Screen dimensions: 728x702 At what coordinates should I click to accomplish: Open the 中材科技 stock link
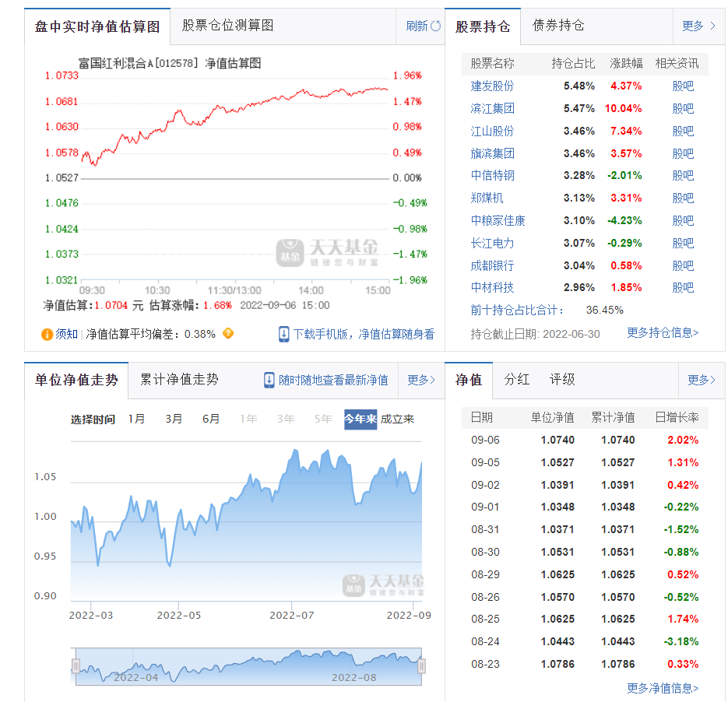click(492, 288)
